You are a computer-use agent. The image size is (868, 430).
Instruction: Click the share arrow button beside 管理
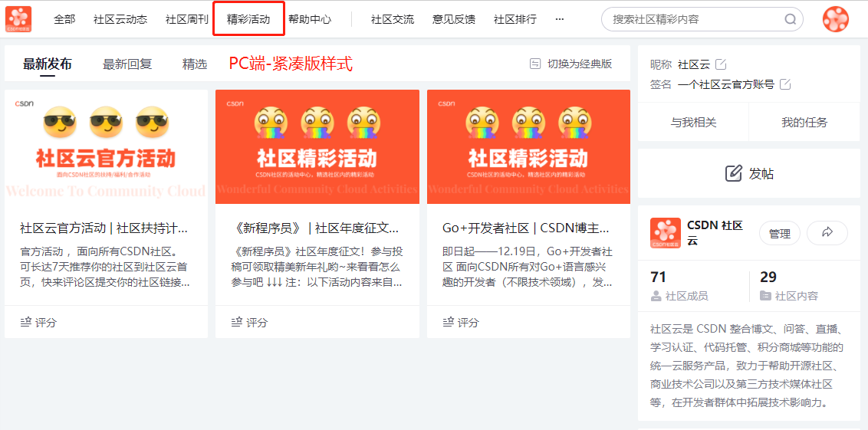[827, 233]
